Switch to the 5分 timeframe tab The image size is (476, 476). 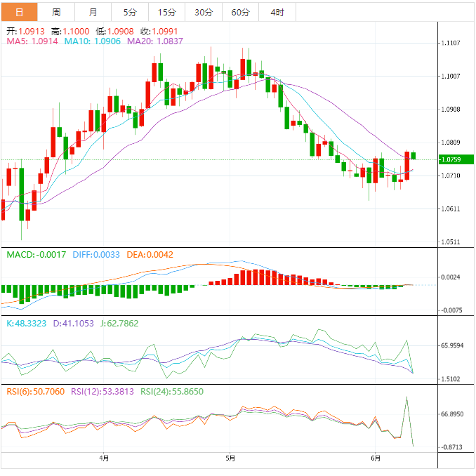pos(130,12)
